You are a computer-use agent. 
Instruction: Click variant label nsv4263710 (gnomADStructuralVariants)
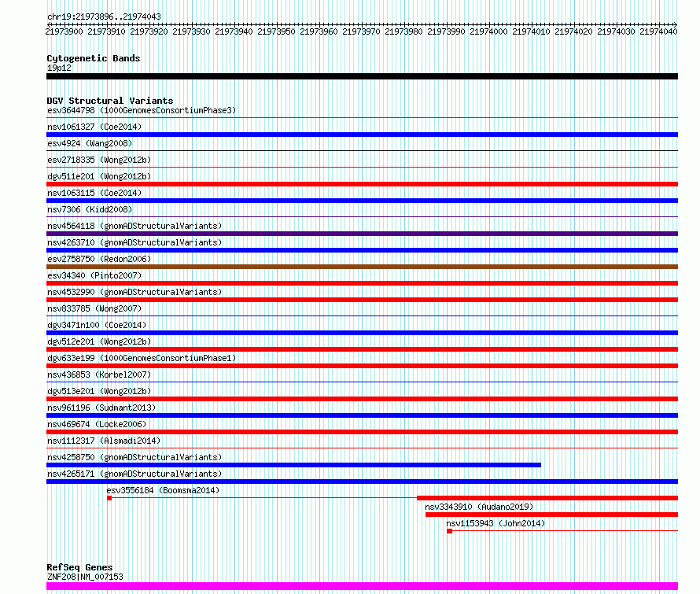pos(134,242)
